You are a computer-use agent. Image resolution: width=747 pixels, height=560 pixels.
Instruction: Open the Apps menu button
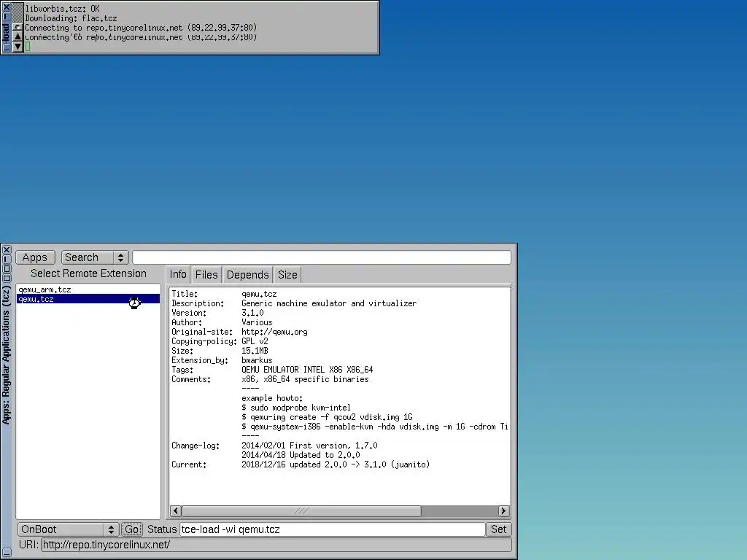tap(35, 257)
